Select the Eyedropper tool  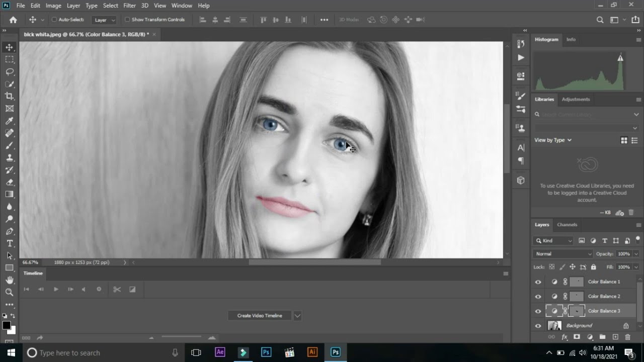(9, 121)
